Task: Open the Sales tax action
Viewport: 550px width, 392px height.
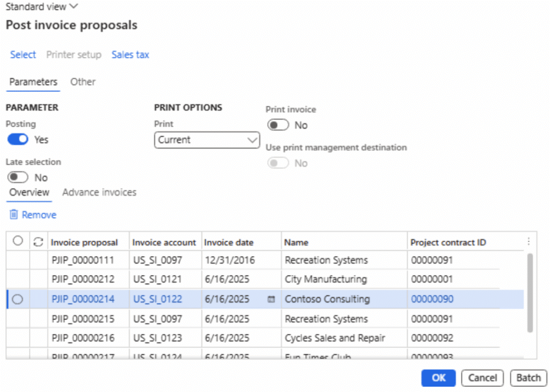Action: [x=130, y=55]
